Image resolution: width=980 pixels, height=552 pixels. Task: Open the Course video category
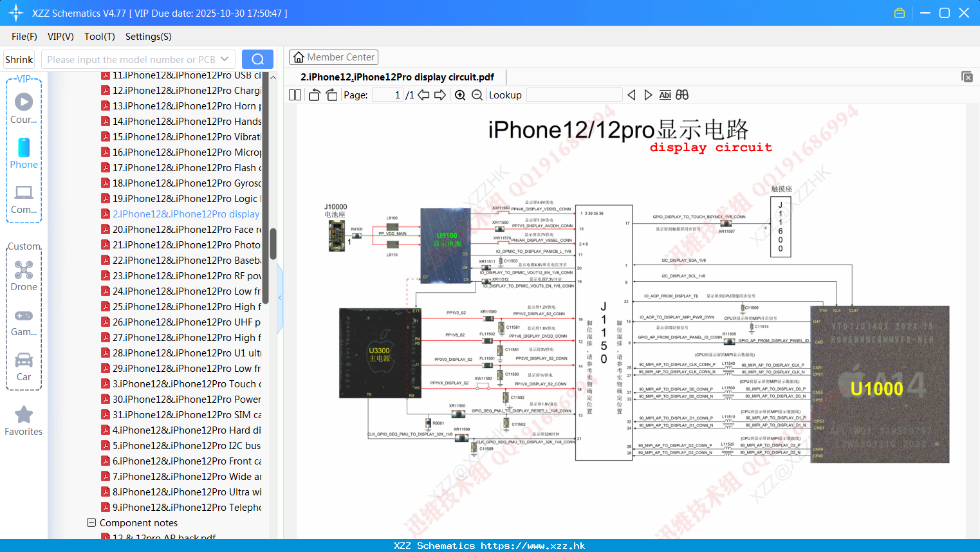(x=24, y=108)
